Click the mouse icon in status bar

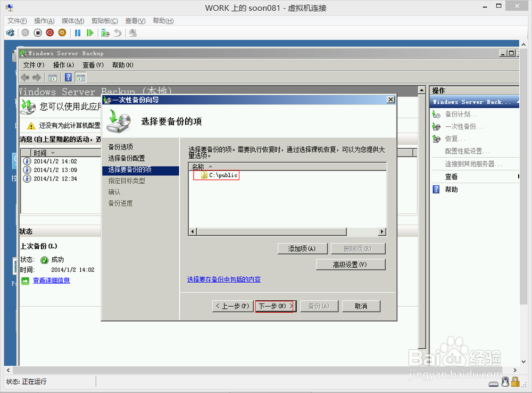505,382
